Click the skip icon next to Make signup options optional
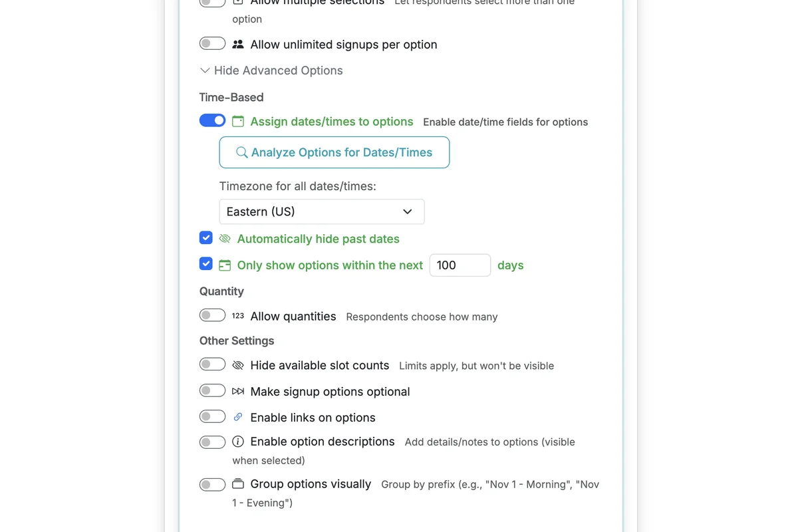The height and width of the screenshot is (532, 798). point(238,391)
